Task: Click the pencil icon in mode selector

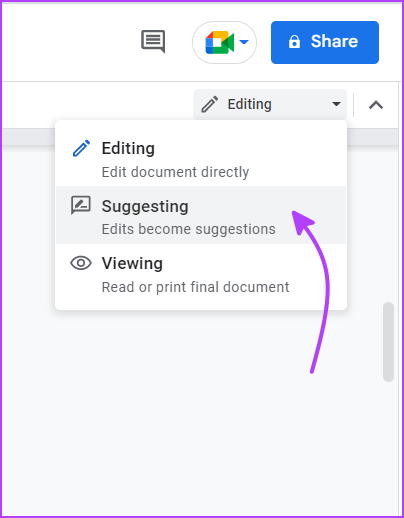Action: [210, 104]
